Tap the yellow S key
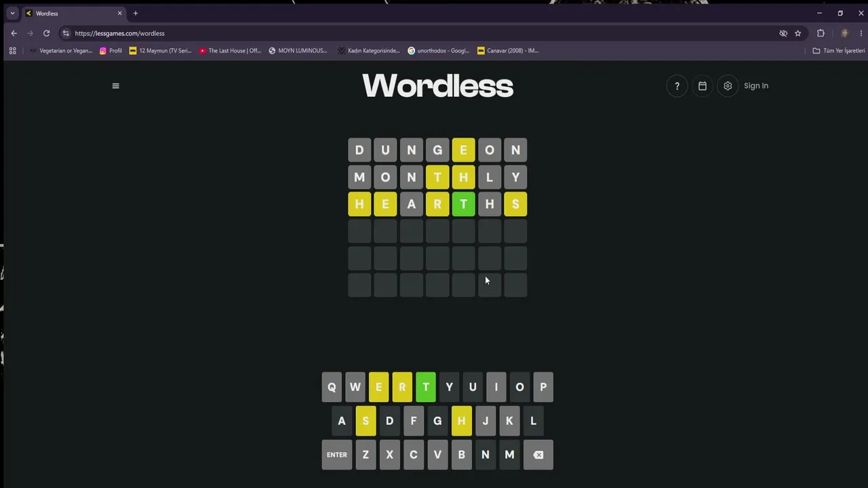 pyautogui.click(x=366, y=421)
